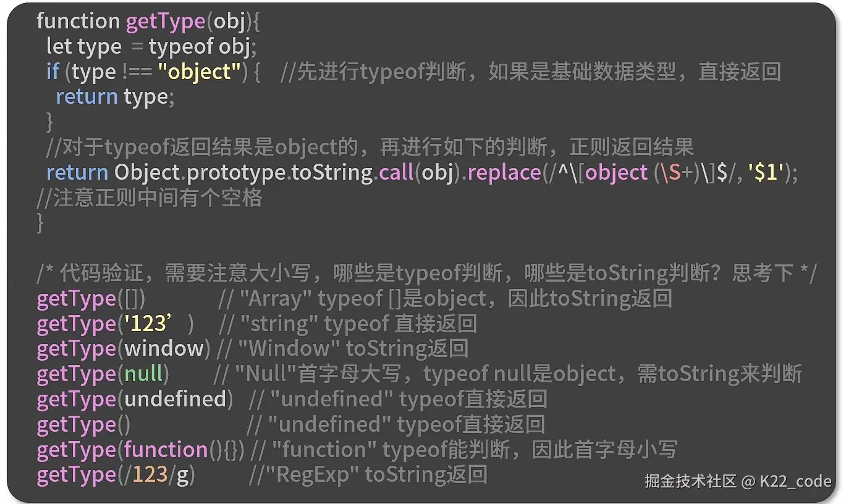Click the function(){} argument
The width and height of the screenshot is (846, 504).
tap(184, 450)
